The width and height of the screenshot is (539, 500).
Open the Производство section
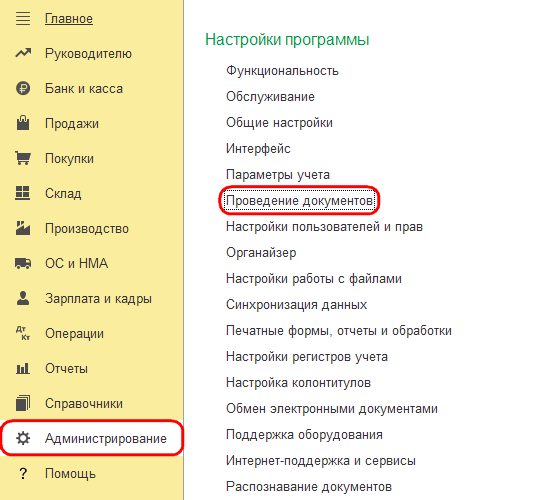pyautogui.click(x=87, y=229)
